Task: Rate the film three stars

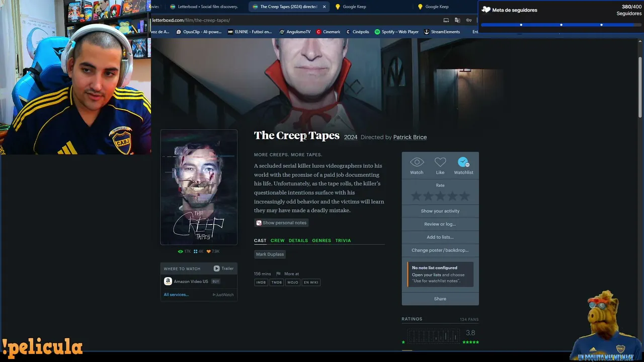Action: [x=440, y=196]
